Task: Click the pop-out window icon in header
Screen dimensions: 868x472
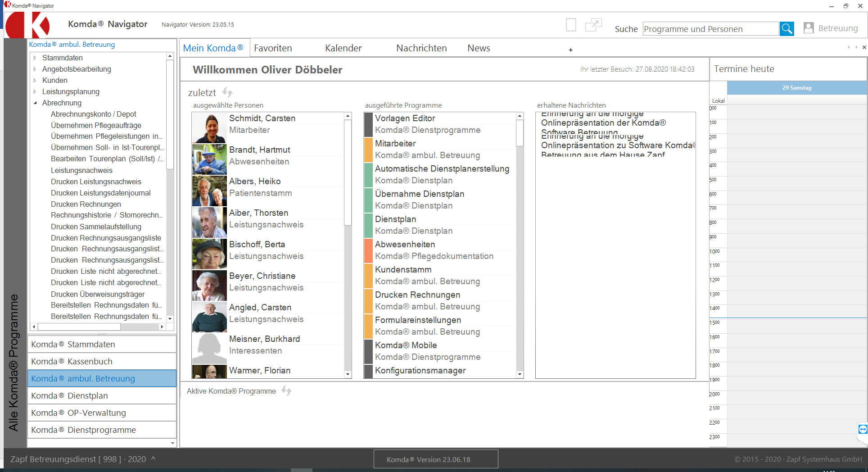Action: [593, 25]
